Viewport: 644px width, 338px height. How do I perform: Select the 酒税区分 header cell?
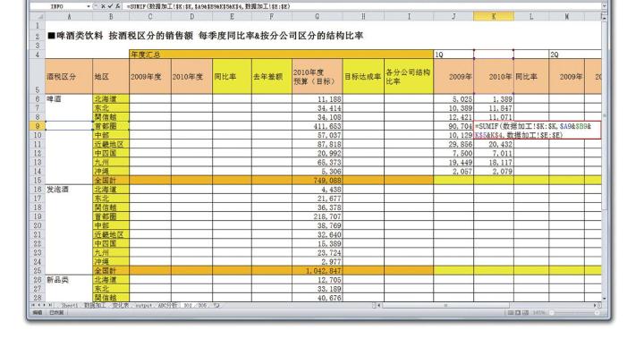(69, 76)
